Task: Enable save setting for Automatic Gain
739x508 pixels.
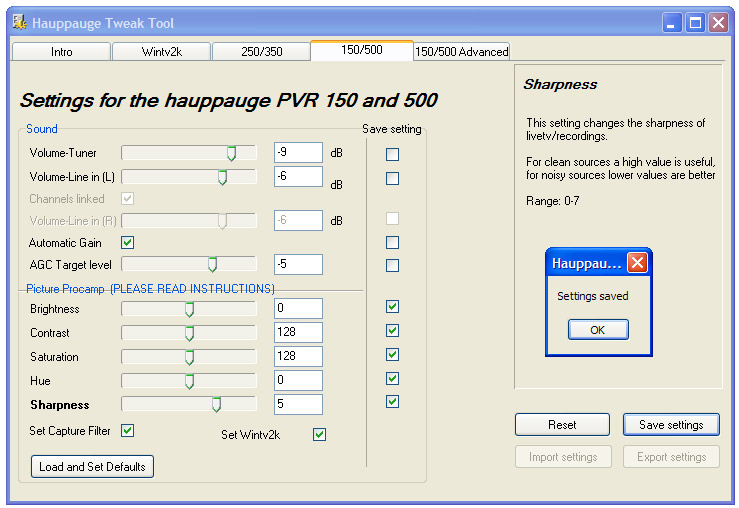Action: point(392,242)
